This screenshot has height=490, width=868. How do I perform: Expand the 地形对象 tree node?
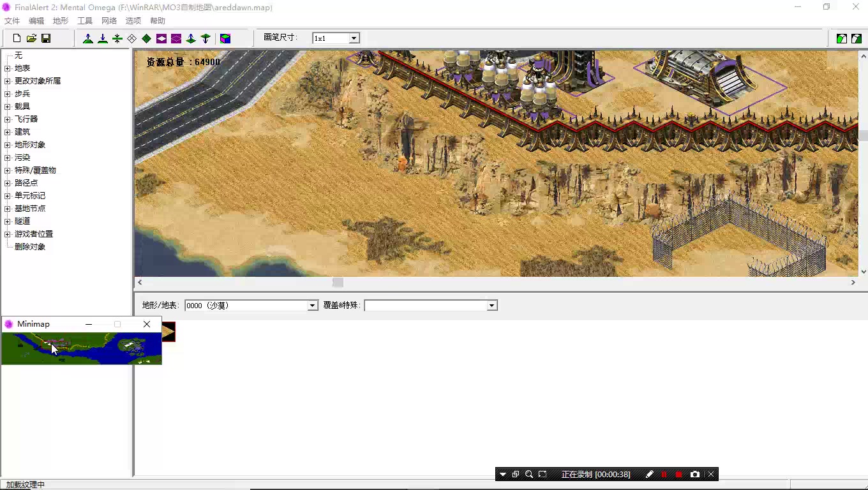click(8, 145)
